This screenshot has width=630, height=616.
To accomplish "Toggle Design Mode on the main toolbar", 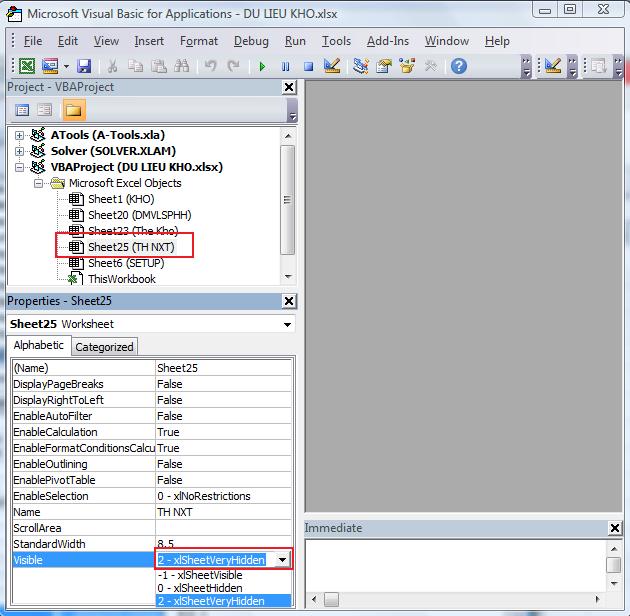I will (x=332, y=66).
